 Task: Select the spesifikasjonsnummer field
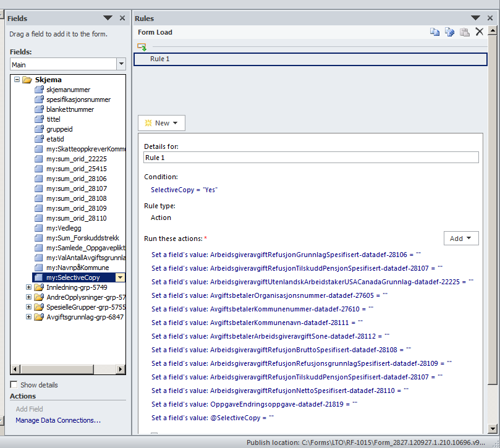click(x=78, y=99)
